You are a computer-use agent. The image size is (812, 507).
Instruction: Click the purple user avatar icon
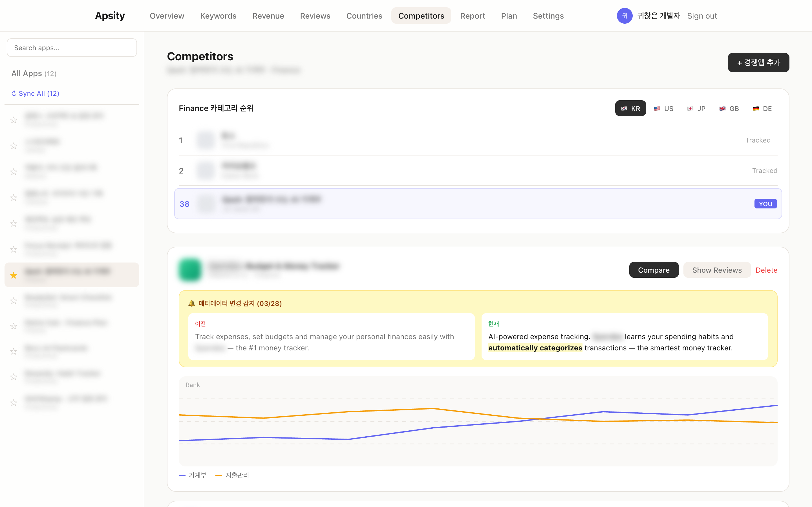tap(624, 16)
